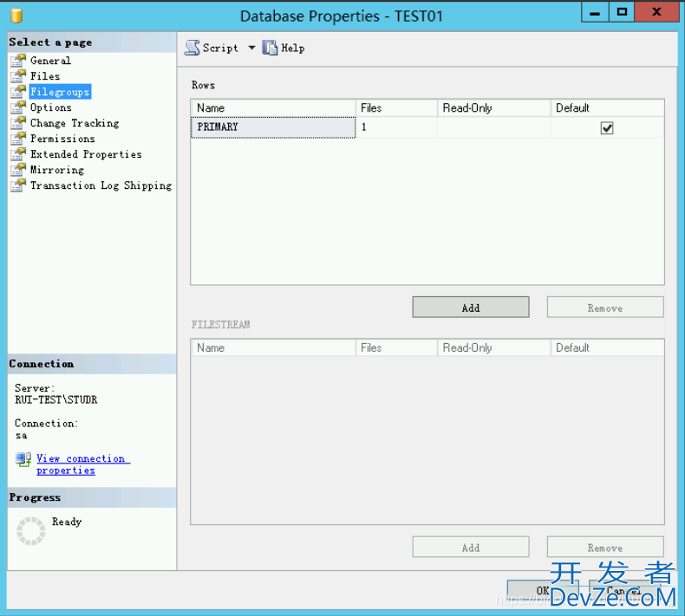Click the Help toolbar button
The width and height of the screenshot is (685, 616).
[x=284, y=48]
